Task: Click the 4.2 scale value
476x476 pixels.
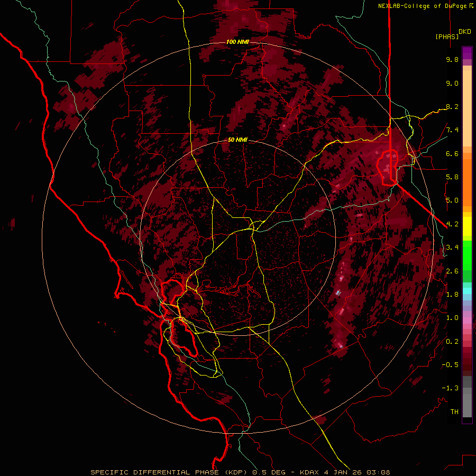Action: [x=452, y=224]
